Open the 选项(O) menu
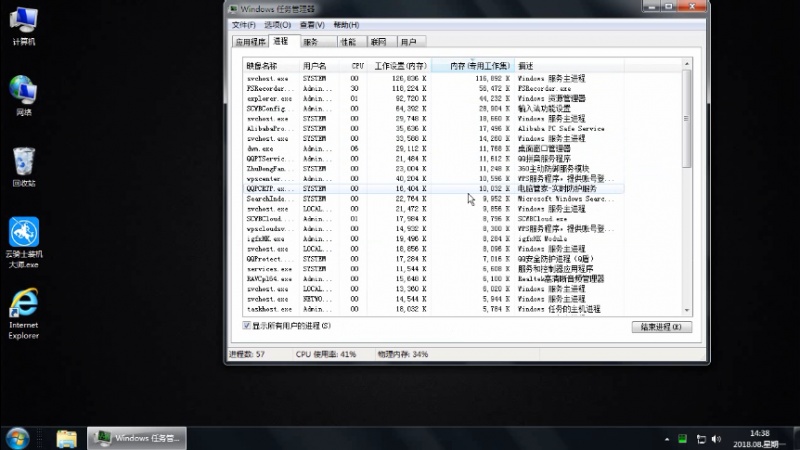This screenshot has width=800, height=450. click(x=277, y=25)
